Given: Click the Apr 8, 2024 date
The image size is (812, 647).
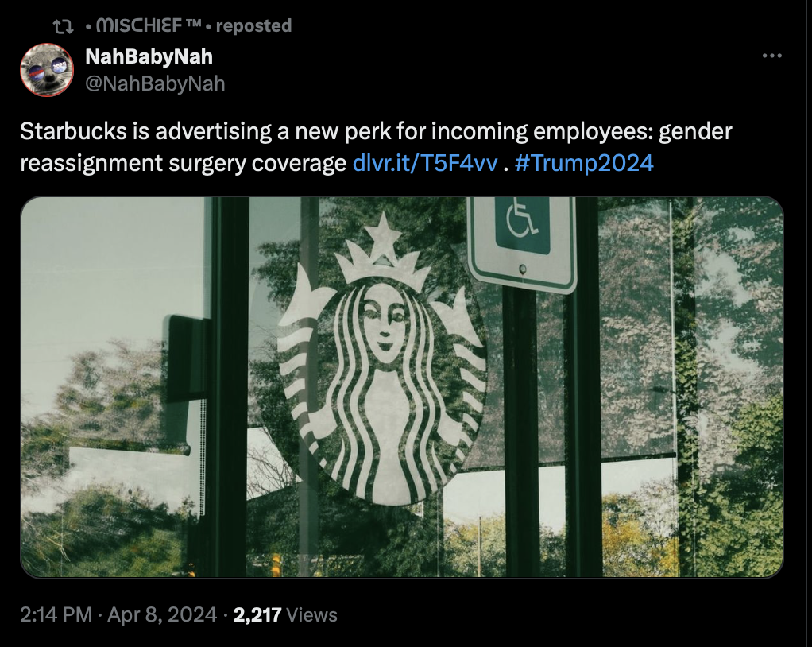Looking at the screenshot, I should coord(162,615).
